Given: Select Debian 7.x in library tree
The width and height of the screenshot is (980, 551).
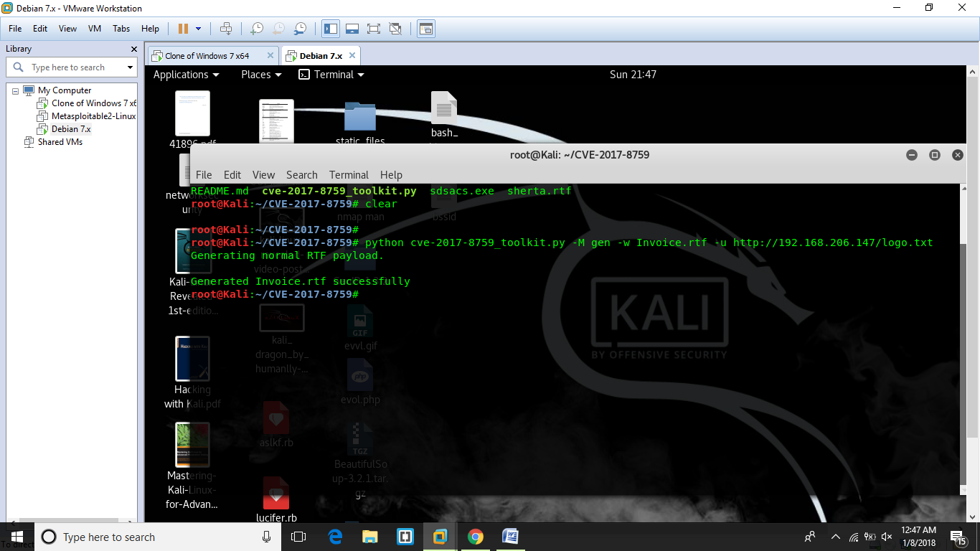Looking at the screenshot, I should coord(65,129).
